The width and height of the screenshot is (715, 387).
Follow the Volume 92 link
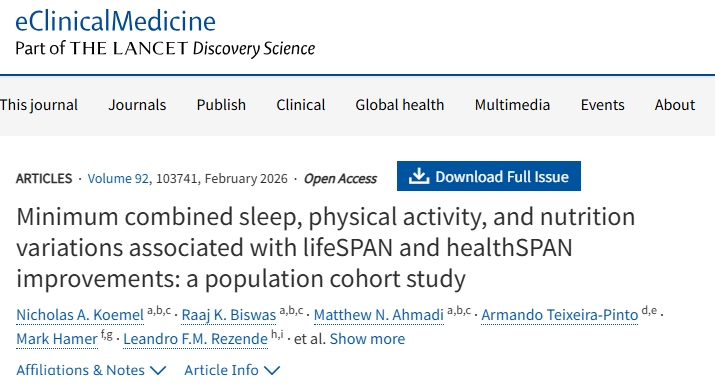point(118,178)
